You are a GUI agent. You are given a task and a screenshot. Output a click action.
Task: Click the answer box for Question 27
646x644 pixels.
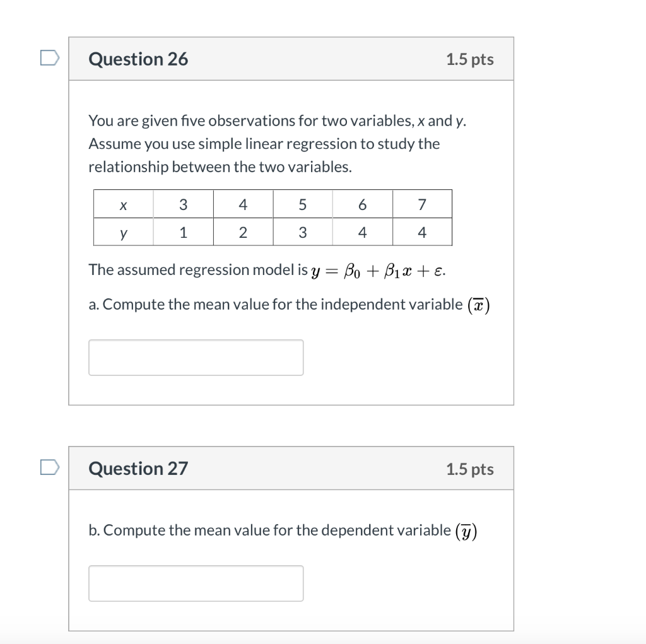[196, 583]
